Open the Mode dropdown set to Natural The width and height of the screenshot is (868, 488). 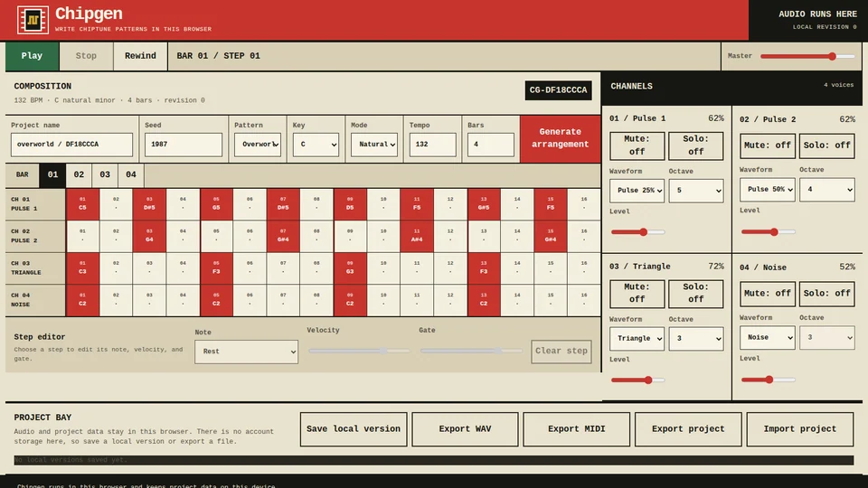pos(374,145)
